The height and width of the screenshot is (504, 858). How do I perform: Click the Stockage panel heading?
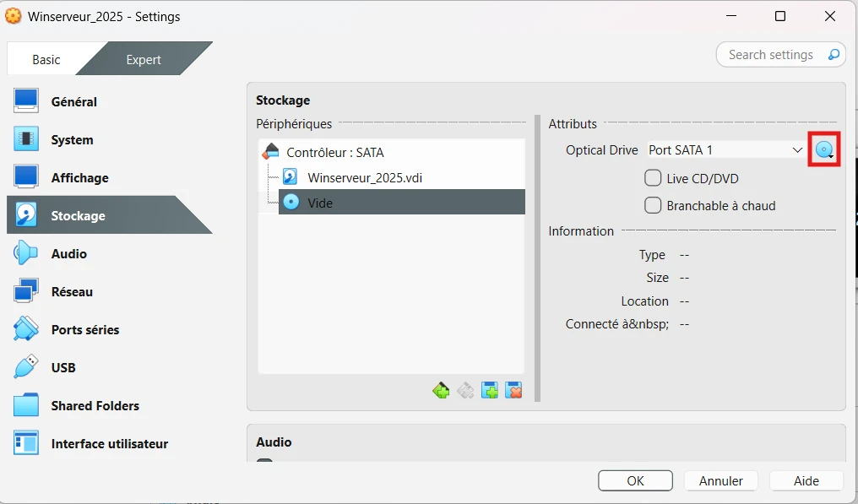(x=283, y=100)
